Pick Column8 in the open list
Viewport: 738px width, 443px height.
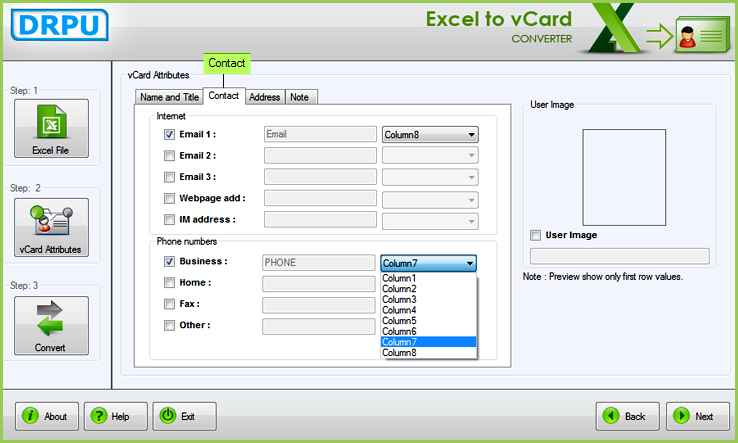click(428, 353)
